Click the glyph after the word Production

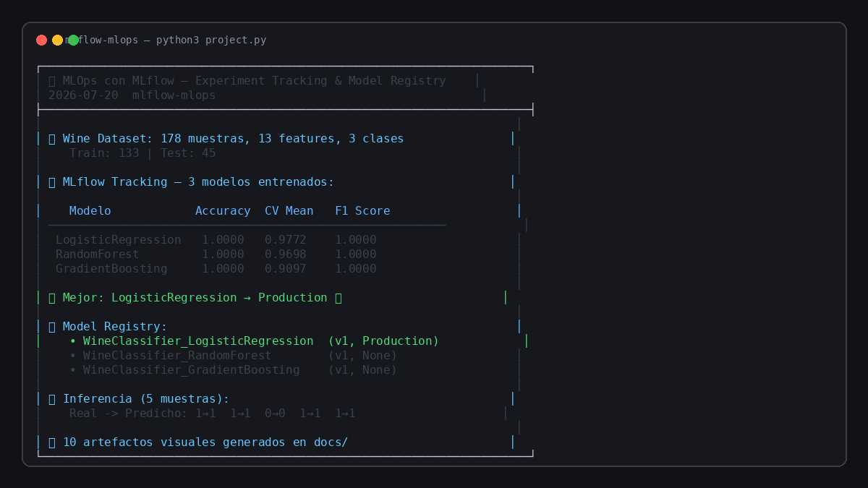pyautogui.click(x=338, y=298)
